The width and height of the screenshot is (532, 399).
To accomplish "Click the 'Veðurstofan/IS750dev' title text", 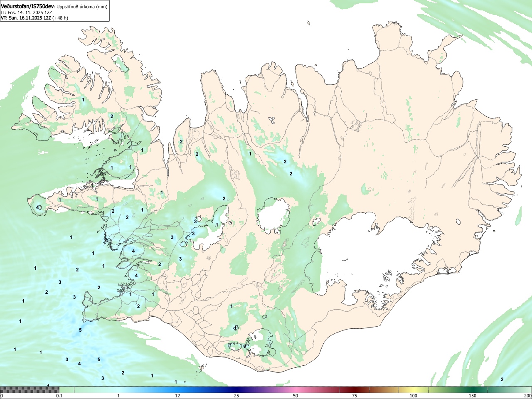I will click(x=27, y=6).
